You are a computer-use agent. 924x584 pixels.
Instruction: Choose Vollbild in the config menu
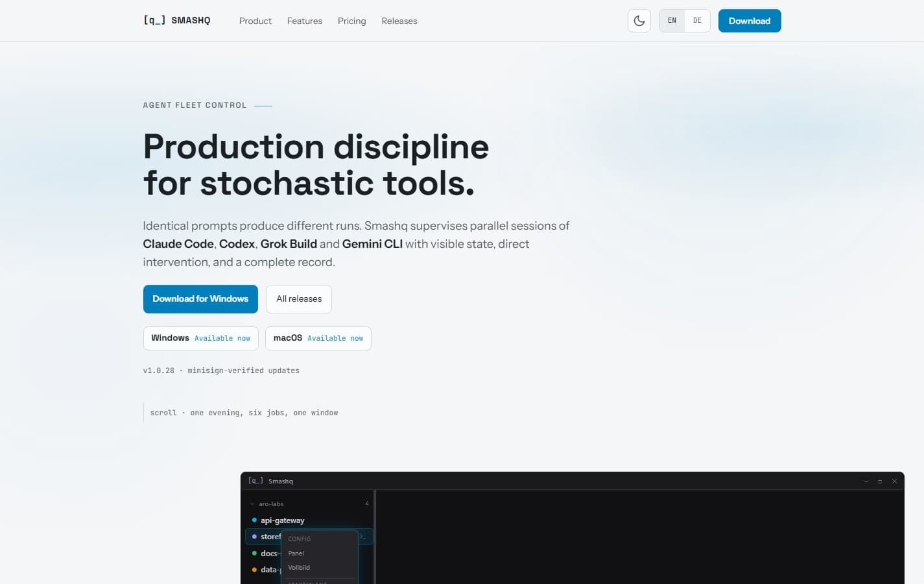pos(299,568)
